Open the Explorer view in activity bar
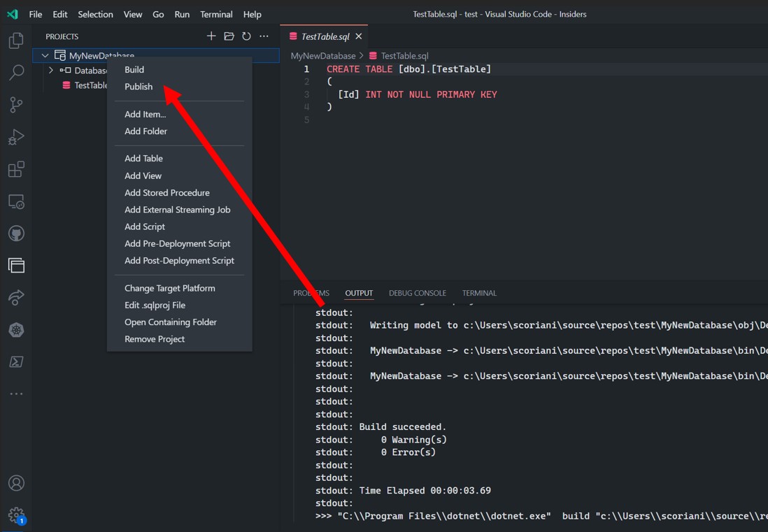 [x=15, y=41]
